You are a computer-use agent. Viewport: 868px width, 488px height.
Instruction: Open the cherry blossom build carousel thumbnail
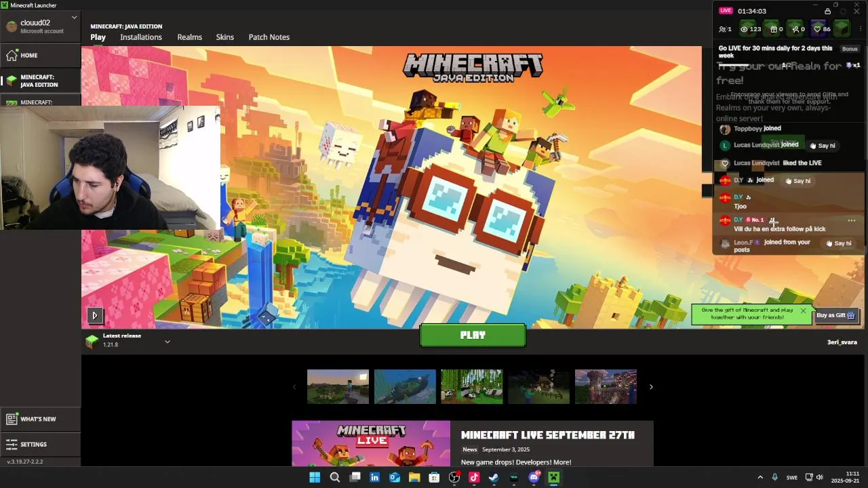pos(606,386)
